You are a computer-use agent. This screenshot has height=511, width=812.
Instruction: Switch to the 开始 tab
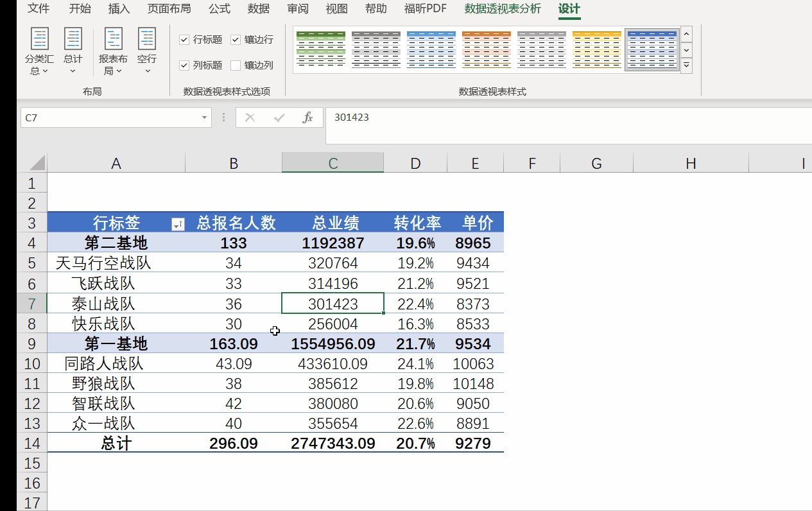(80, 8)
